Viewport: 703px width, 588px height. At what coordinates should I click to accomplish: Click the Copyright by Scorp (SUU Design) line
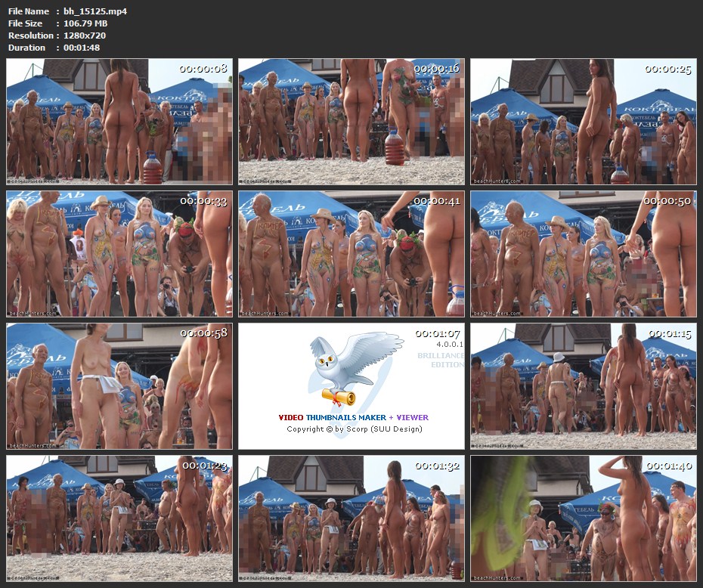click(x=353, y=429)
